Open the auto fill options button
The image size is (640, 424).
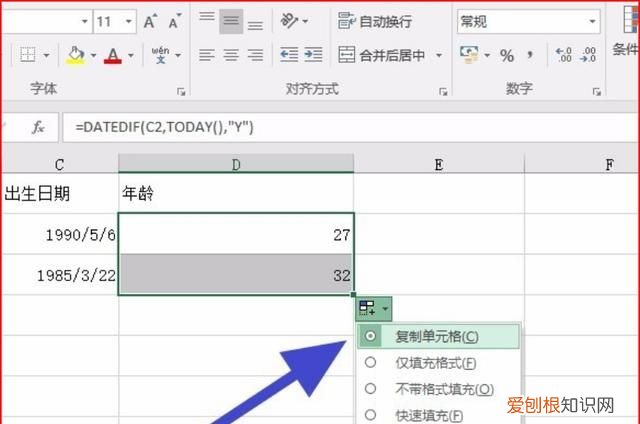tap(373, 309)
